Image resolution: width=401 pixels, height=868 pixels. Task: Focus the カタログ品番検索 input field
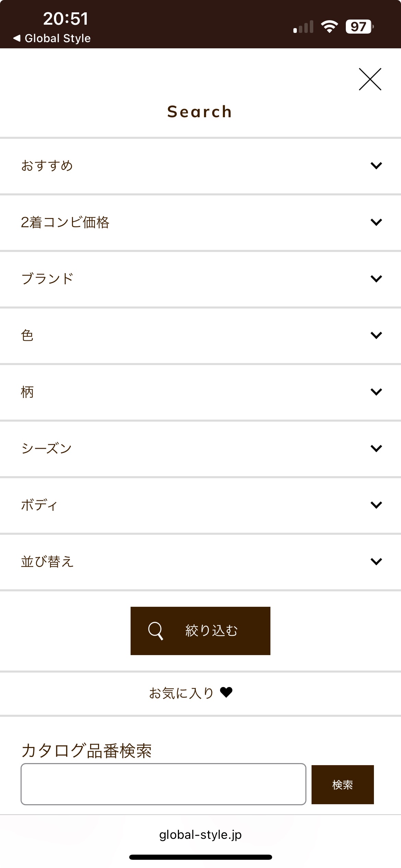click(163, 784)
